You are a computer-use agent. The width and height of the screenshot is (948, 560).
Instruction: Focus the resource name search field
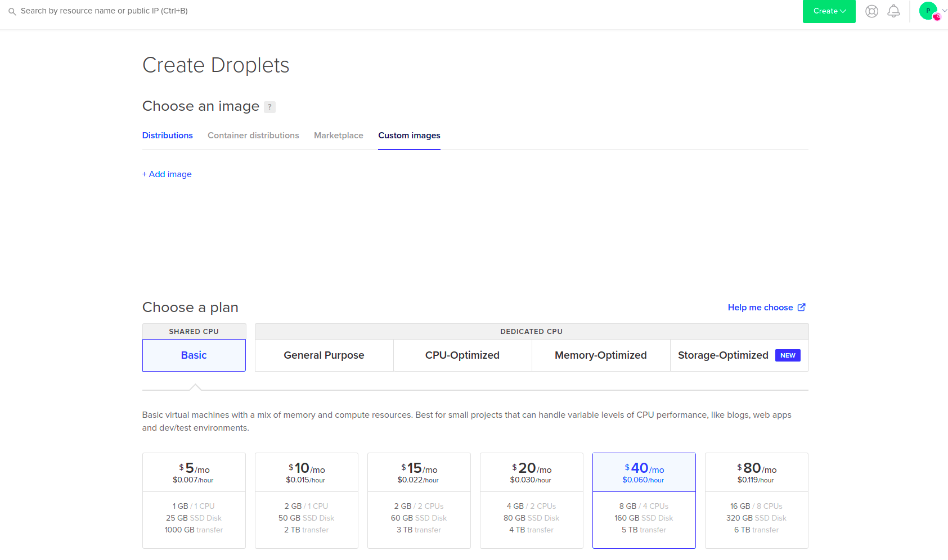pyautogui.click(x=104, y=11)
